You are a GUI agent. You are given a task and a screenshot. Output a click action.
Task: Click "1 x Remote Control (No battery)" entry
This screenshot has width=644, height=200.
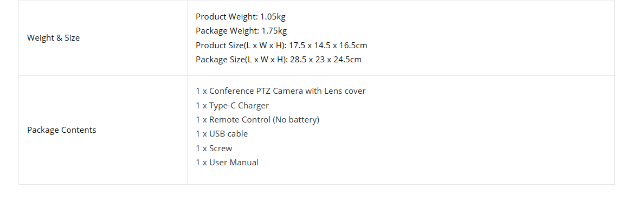[257, 119]
